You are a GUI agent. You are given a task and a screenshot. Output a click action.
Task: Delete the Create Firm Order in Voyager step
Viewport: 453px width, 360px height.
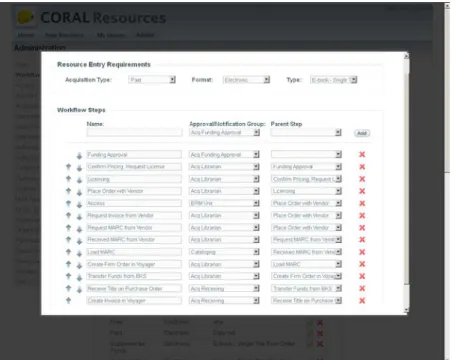click(x=362, y=264)
